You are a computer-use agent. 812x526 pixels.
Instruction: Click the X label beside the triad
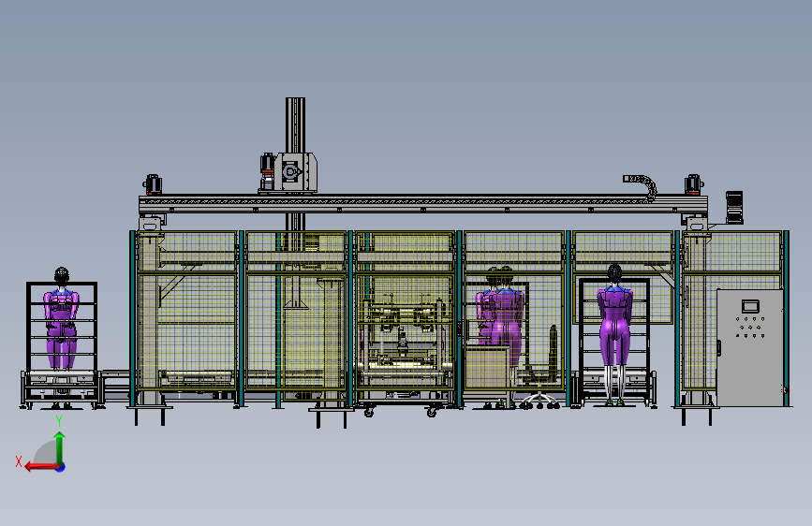19,461
